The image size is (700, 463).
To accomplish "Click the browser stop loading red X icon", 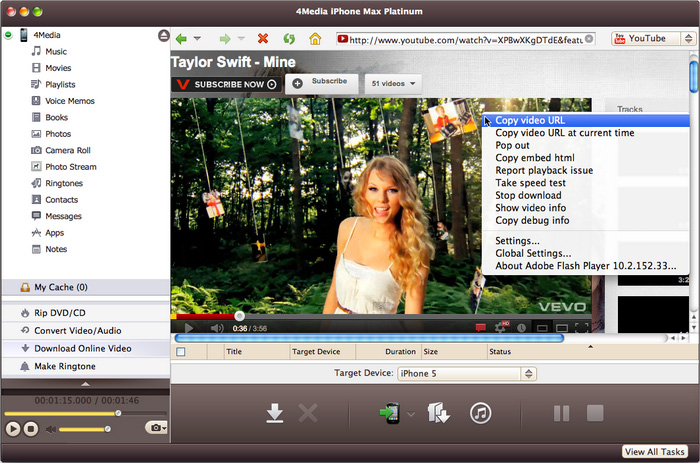I will point(263,39).
